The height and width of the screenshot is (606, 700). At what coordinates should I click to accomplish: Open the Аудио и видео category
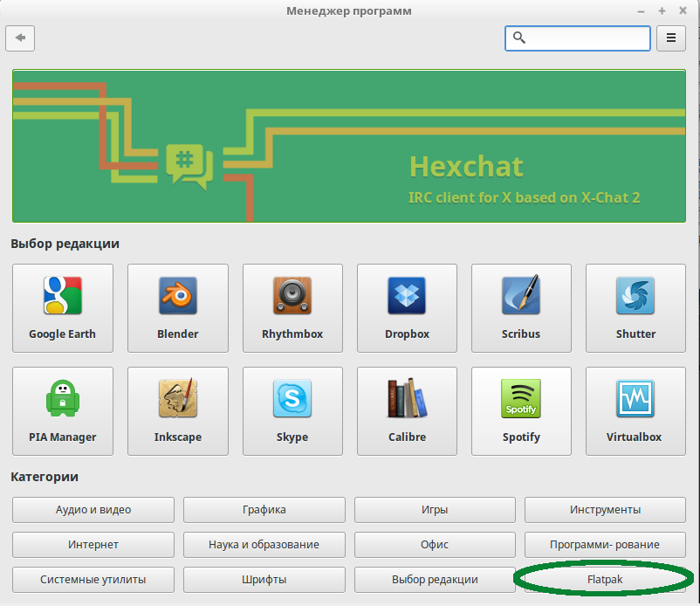[93, 509]
